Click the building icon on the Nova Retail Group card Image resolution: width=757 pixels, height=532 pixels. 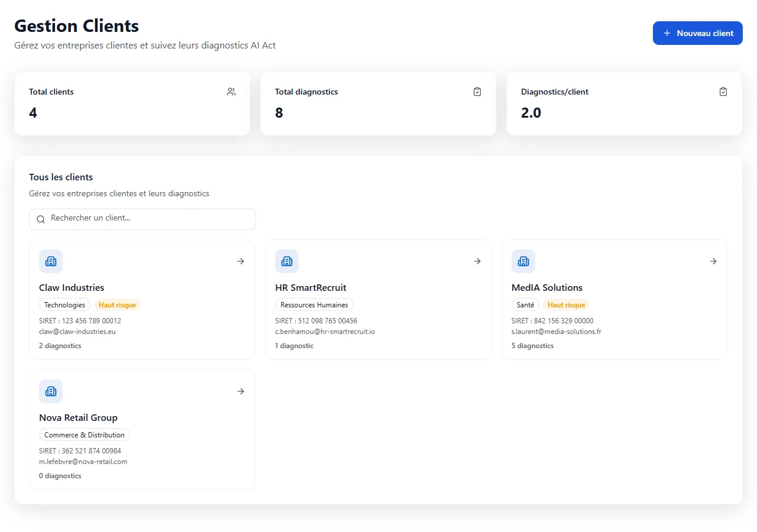coord(51,391)
